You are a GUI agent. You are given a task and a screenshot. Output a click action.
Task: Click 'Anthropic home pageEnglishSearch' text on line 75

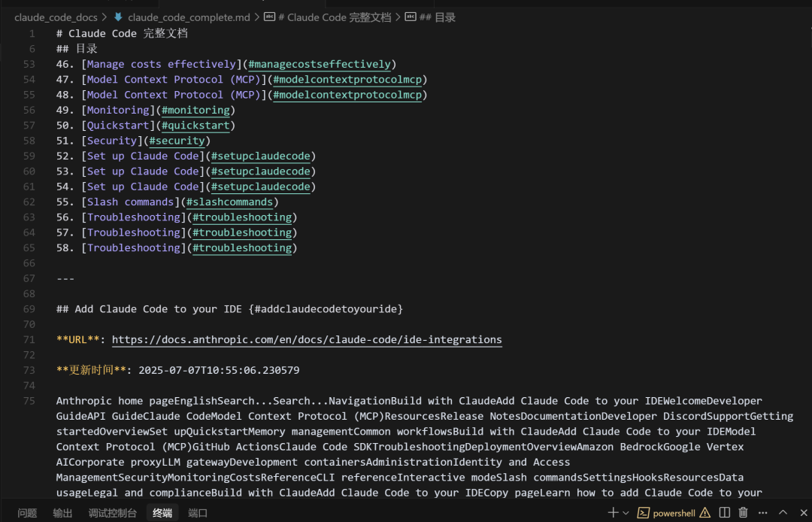(156, 401)
